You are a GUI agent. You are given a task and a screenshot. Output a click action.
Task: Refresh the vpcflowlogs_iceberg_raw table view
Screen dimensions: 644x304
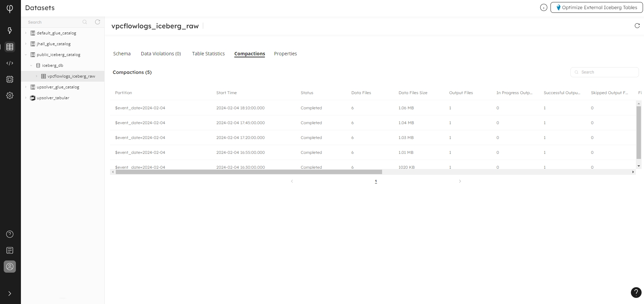pos(637,26)
